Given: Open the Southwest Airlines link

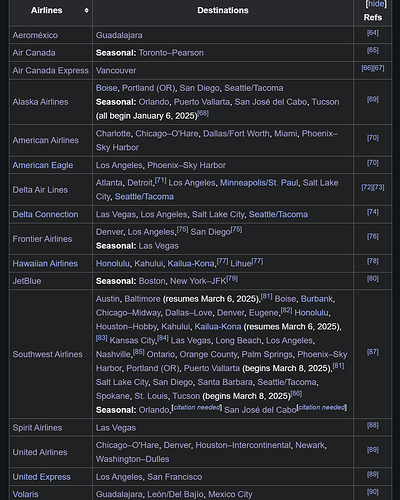Looking at the screenshot, I should click(47, 354).
